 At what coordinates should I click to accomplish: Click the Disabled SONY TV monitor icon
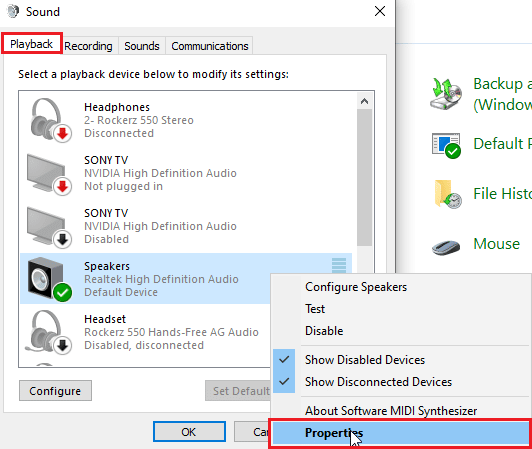tap(49, 227)
